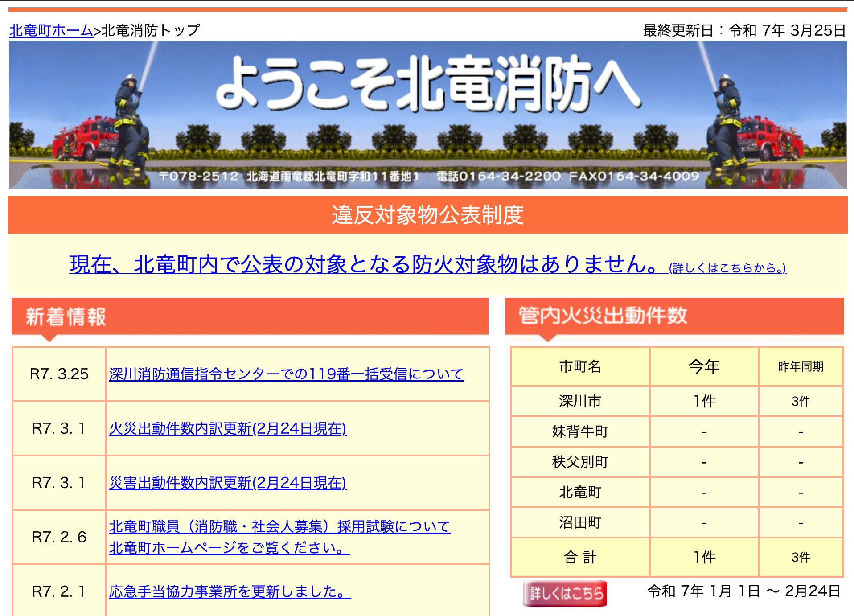Image resolution: width=854 pixels, height=616 pixels.
Task: Click the 昨年同期 column header
Action: click(x=800, y=367)
